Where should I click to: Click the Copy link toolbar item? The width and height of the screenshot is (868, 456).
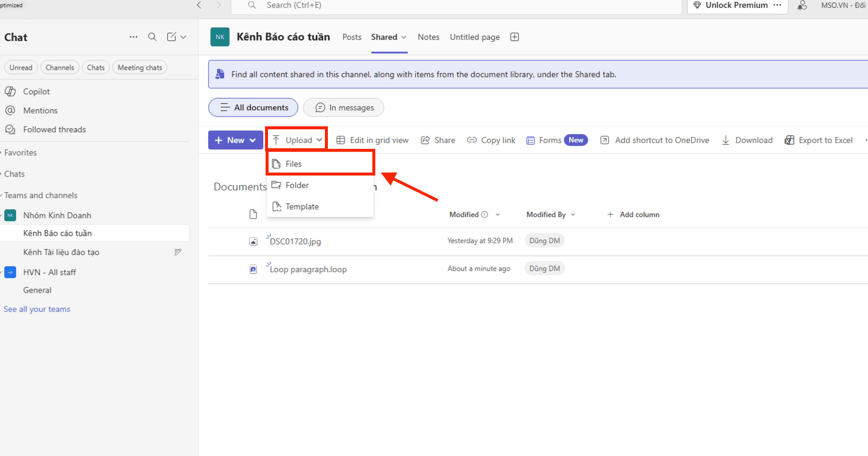point(491,141)
